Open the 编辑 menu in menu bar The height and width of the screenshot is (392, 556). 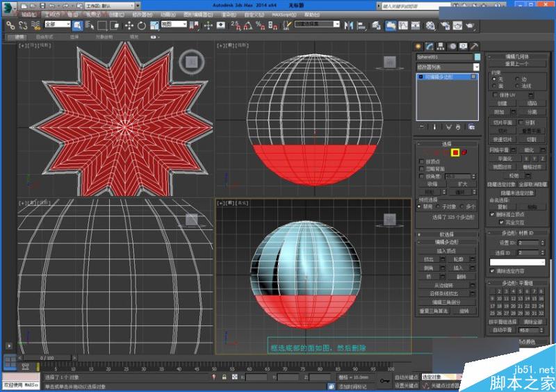click(x=28, y=15)
